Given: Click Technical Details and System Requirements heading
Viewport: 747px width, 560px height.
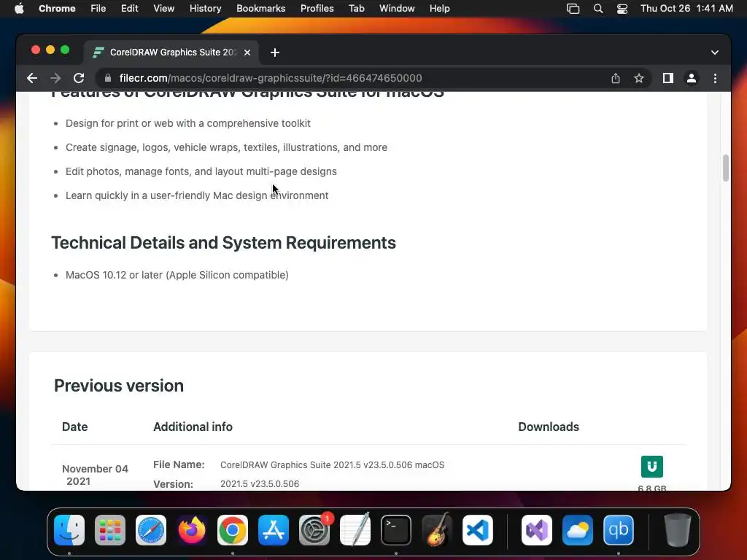Looking at the screenshot, I should [x=223, y=243].
